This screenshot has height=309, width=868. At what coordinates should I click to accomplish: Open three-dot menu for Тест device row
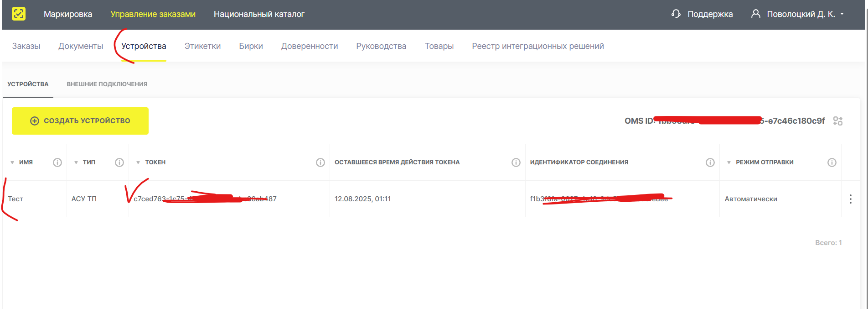coord(851,199)
